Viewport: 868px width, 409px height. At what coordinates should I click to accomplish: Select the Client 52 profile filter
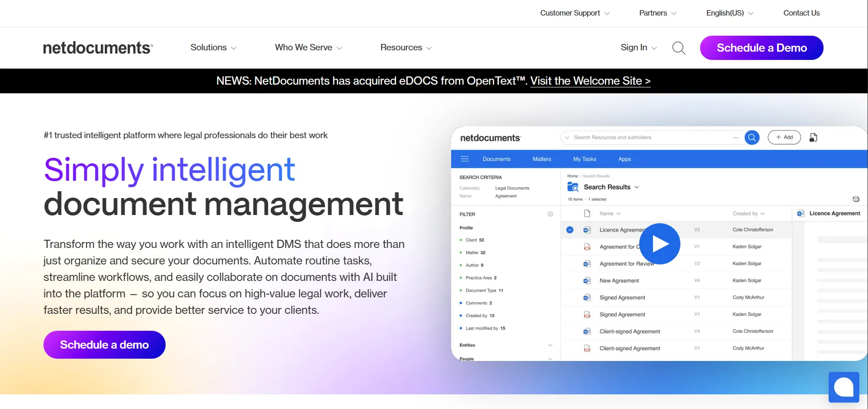(474, 240)
